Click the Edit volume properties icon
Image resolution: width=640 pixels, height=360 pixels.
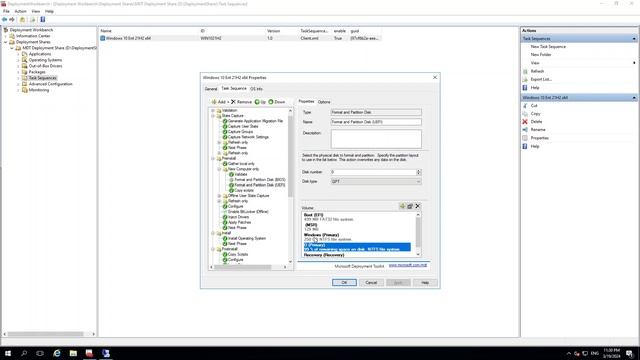410,206
